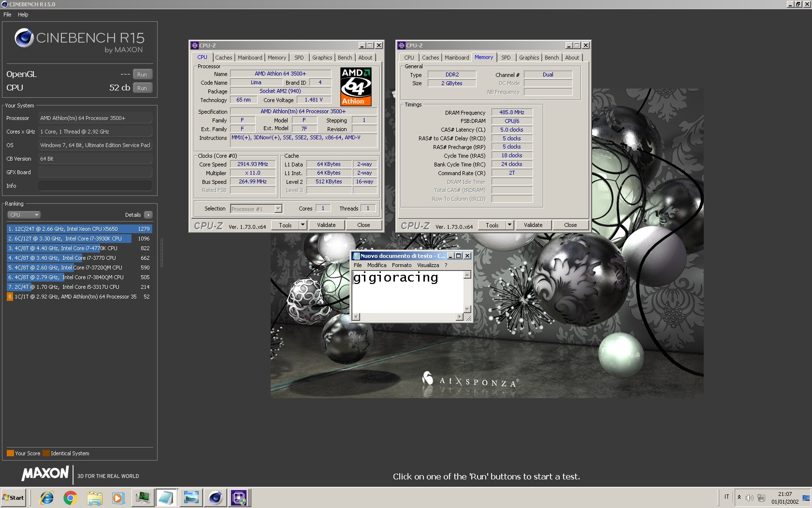Open Internet Explorer from the taskbar
This screenshot has height=508, width=812.
pyautogui.click(x=47, y=497)
